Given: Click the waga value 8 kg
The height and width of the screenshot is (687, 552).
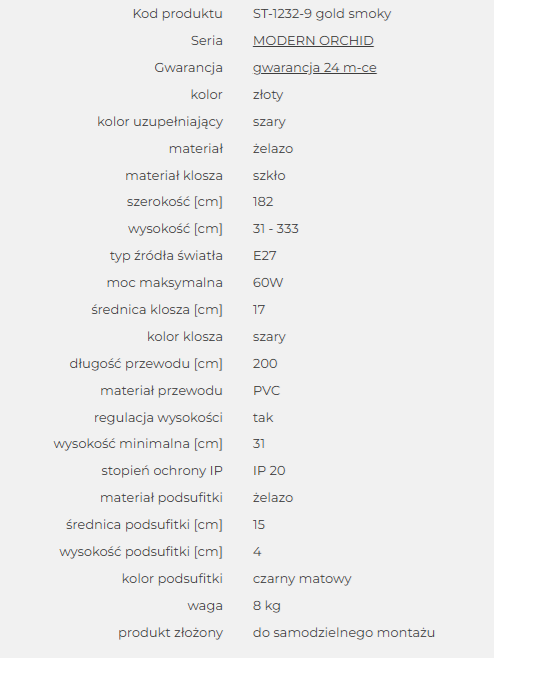Looking at the screenshot, I should (x=266, y=606).
